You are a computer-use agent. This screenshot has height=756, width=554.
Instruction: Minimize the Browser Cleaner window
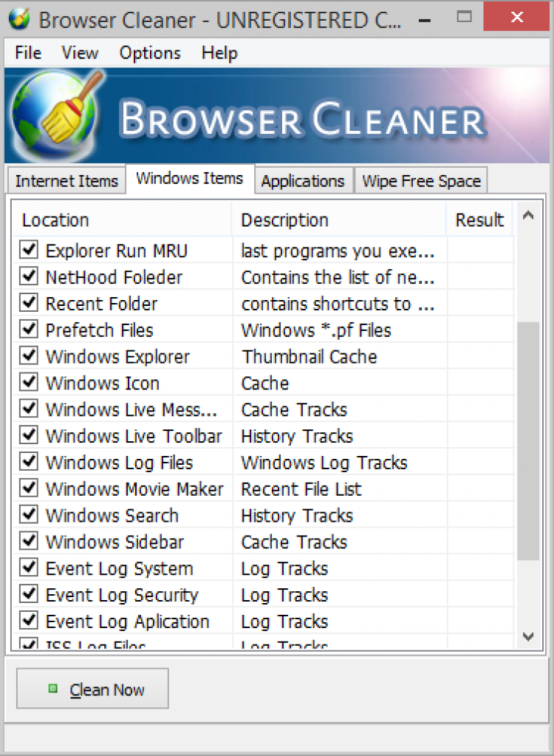425,19
